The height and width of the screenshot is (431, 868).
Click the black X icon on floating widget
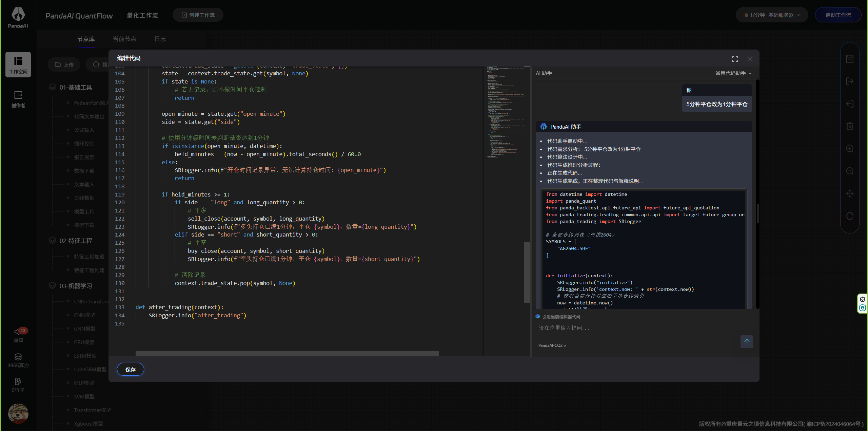[x=863, y=299]
